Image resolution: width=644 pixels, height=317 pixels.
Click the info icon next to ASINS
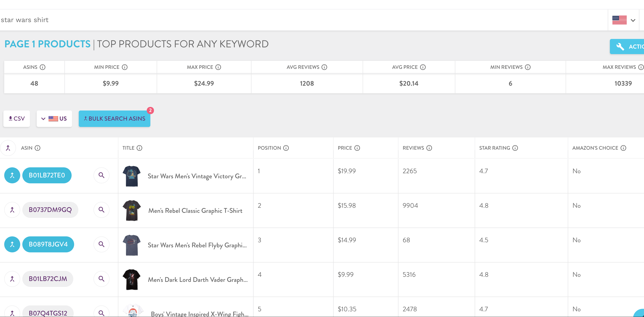43,67
